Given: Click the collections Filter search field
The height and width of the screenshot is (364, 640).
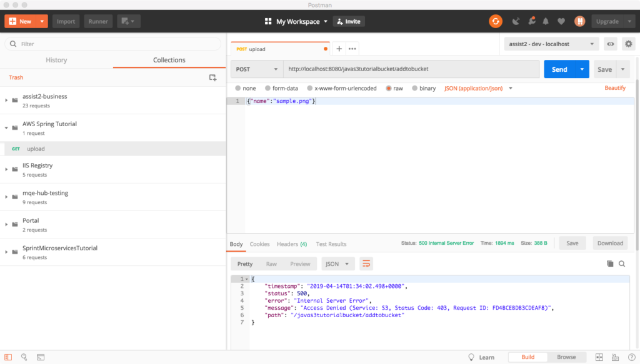Looking at the screenshot, I should point(112,44).
